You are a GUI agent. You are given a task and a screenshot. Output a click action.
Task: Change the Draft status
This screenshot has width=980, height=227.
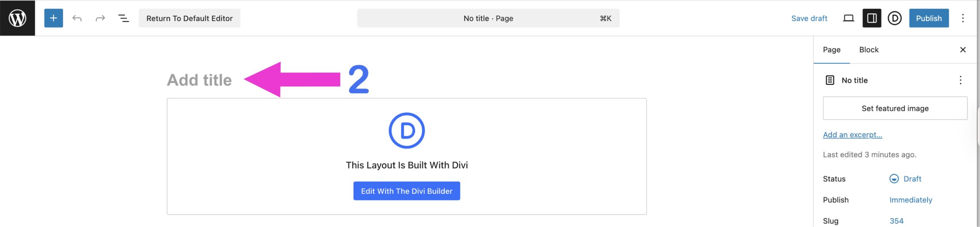(905, 179)
